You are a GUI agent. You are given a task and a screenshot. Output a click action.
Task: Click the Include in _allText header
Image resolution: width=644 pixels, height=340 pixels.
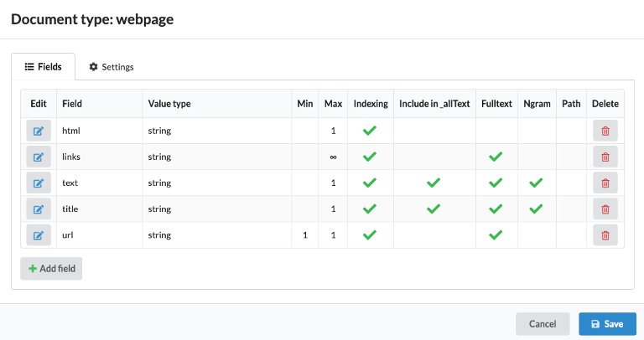(x=434, y=104)
